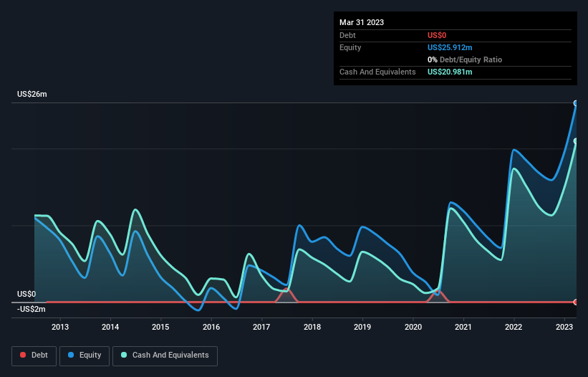This screenshot has width=588, height=377.
Task: Click the 2013 axis label
Action: click(60, 327)
